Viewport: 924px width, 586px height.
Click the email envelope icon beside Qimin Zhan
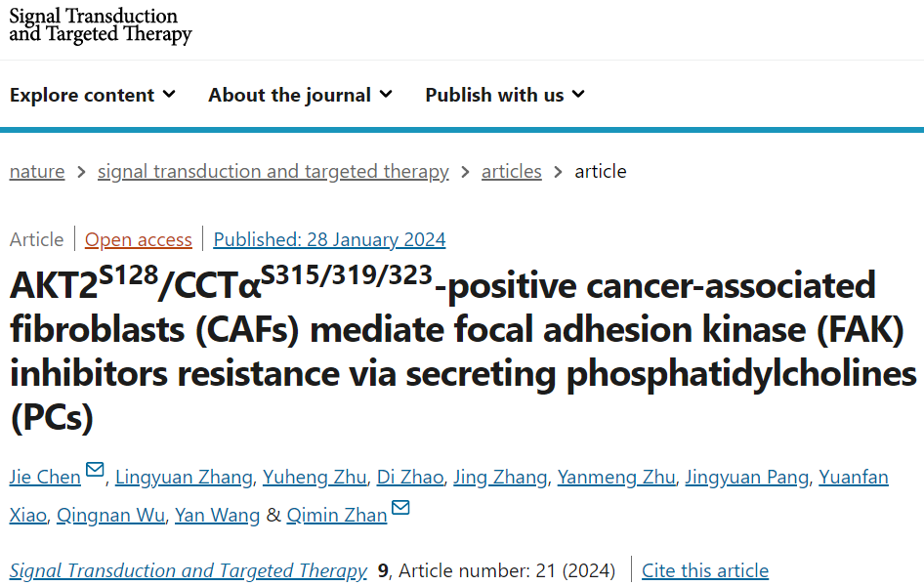point(400,507)
